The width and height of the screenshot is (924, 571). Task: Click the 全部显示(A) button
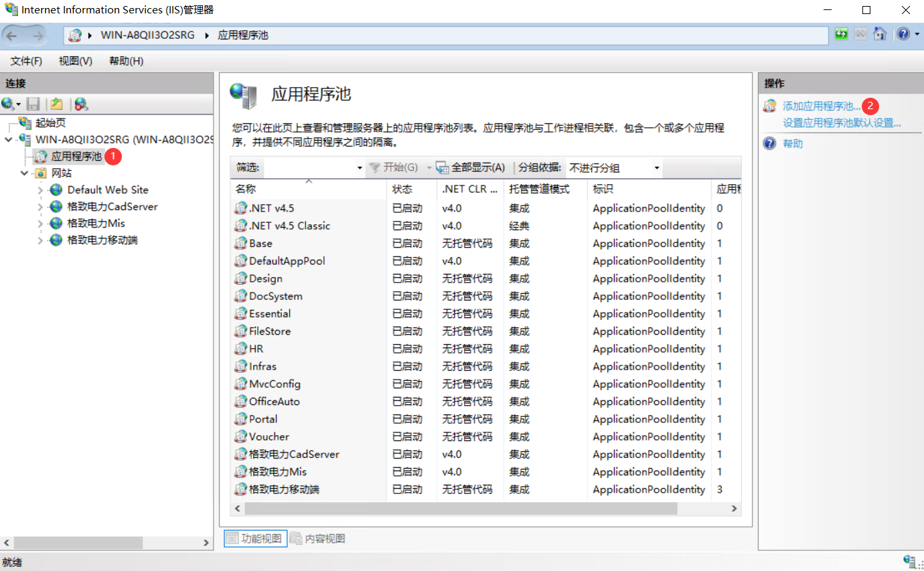(471, 167)
